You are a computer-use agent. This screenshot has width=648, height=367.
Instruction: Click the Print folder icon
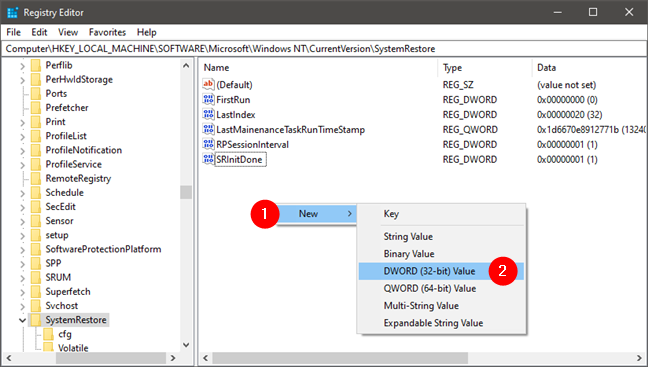tap(36, 122)
